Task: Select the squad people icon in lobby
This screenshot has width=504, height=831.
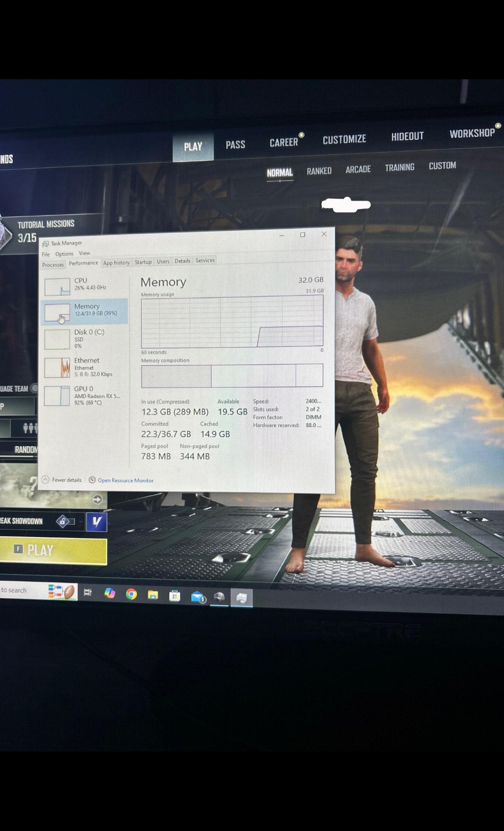Action: (30, 428)
